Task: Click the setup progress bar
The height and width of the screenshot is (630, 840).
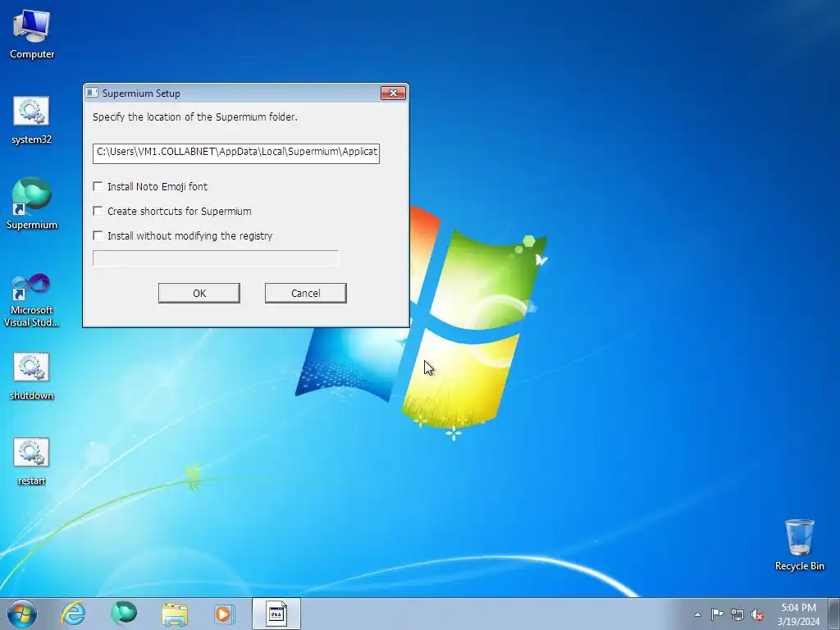Action: point(216,258)
